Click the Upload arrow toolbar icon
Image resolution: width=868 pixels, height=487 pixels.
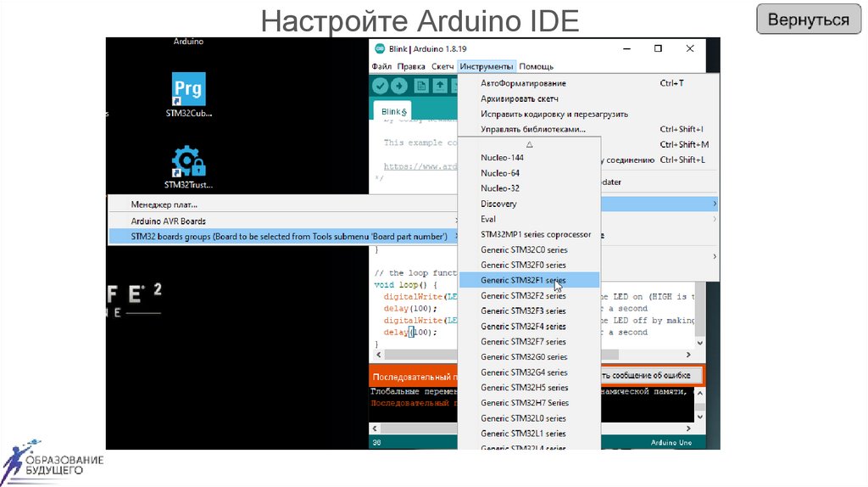[x=399, y=86]
